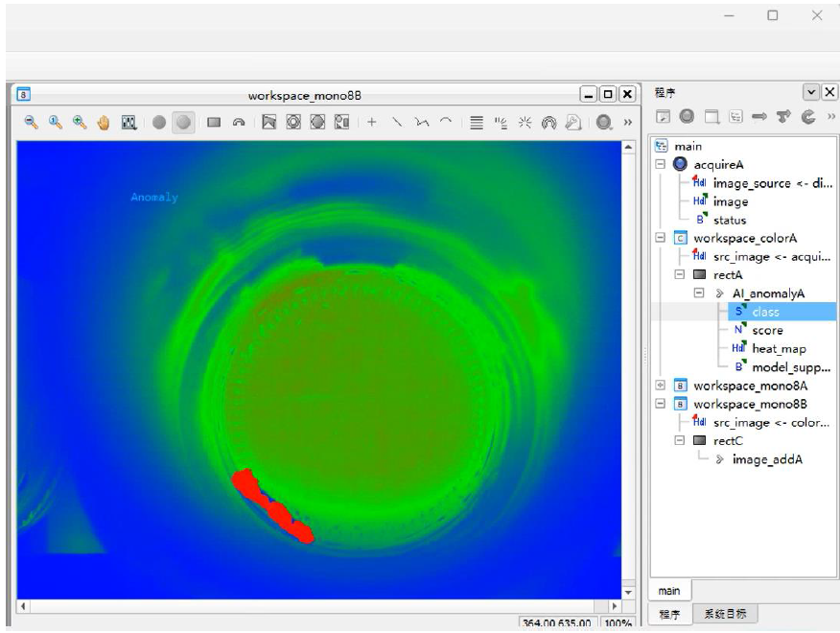Collapse the workspace_mono8B tree node
Viewport: 840px width, 633px height.
coord(661,403)
